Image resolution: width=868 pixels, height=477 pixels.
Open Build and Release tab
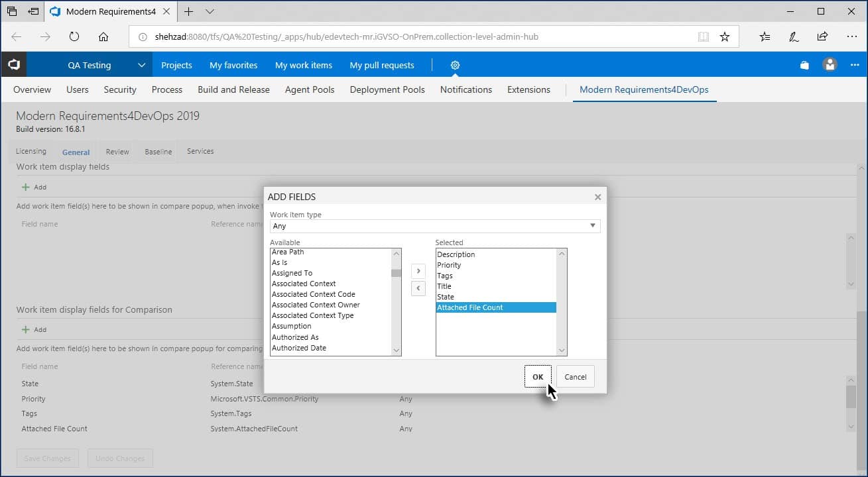(x=233, y=89)
